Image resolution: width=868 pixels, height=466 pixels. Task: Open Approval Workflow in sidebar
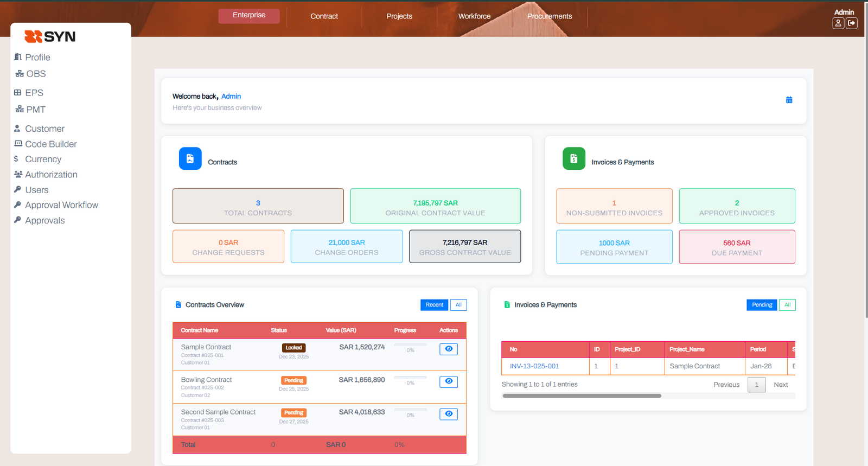tap(61, 205)
